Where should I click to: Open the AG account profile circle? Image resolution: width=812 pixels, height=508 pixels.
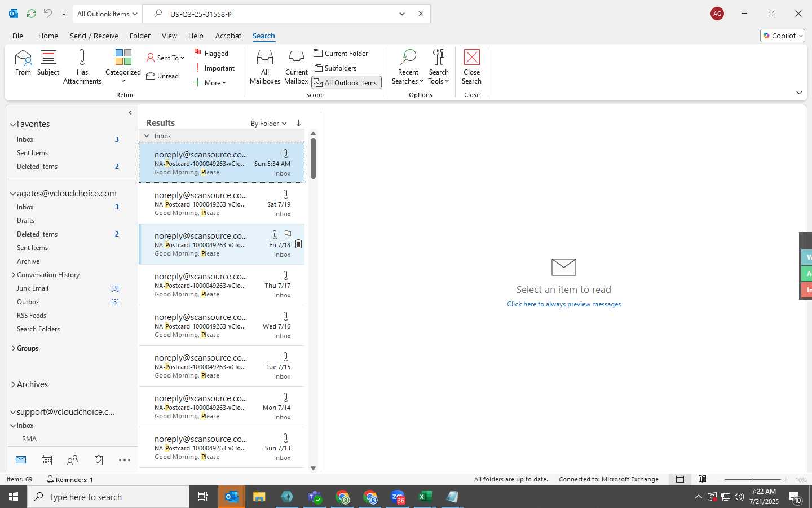(717, 14)
